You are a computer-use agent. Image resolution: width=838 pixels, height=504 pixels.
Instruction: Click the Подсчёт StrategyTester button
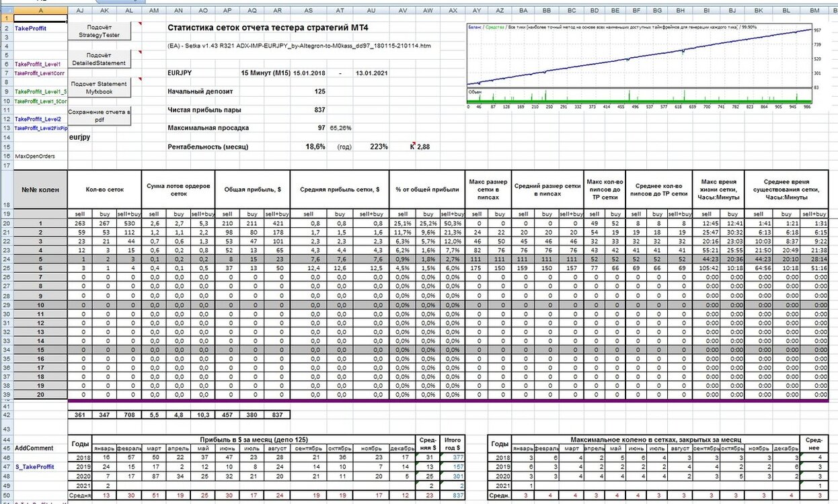coord(100,31)
